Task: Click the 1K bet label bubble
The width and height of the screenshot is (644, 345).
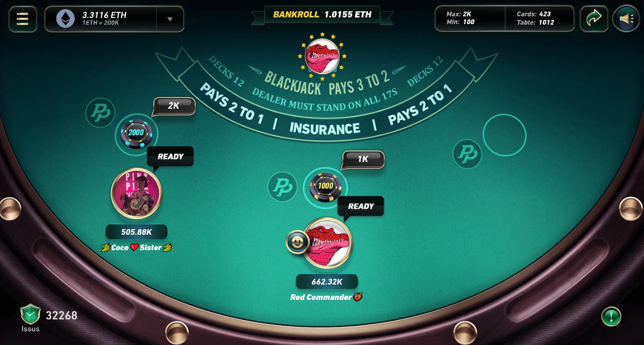Action: (x=363, y=159)
